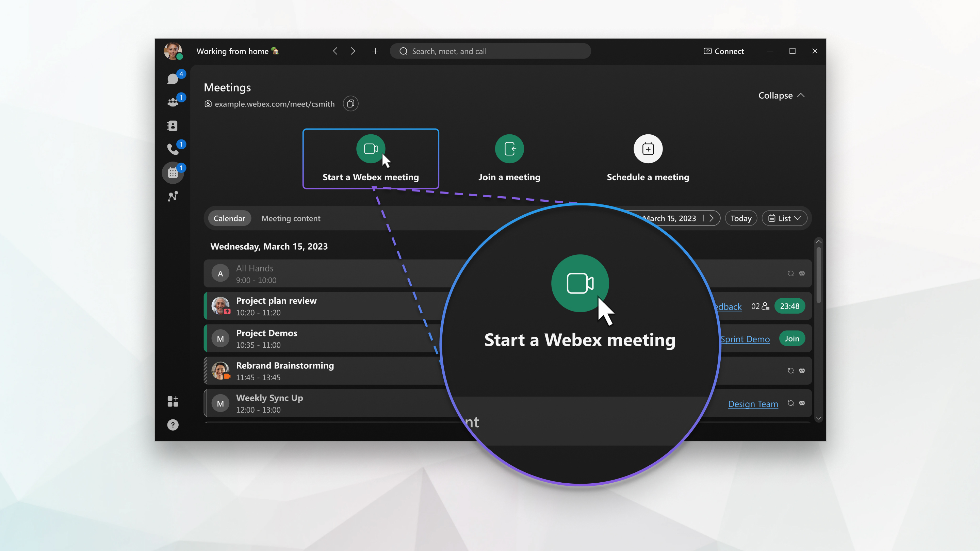Viewport: 980px width, 551px height.
Task: Expand the date navigation forward arrow
Action: click(x=712, y=218)
